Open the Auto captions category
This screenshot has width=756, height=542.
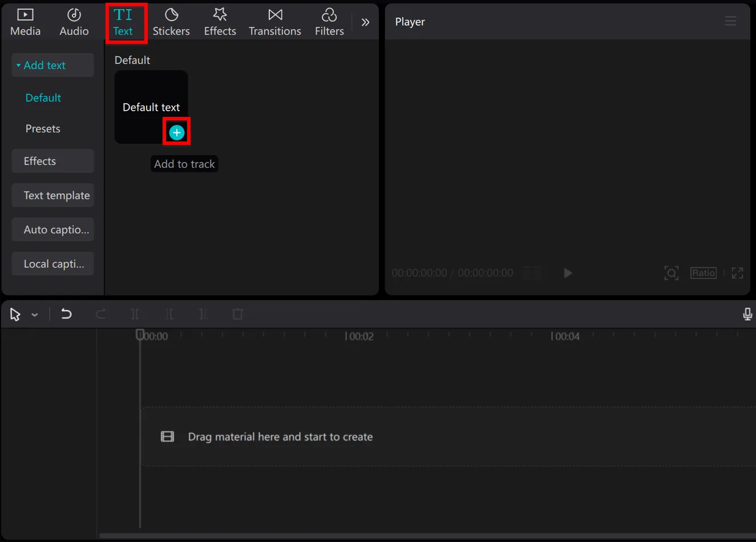[x=52, y=229]
